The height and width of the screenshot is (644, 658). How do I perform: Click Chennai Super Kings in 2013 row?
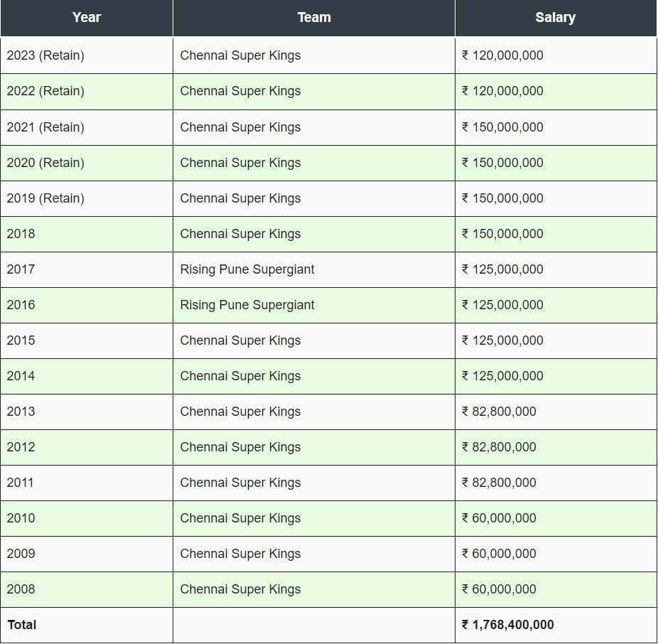coord(240,412)
